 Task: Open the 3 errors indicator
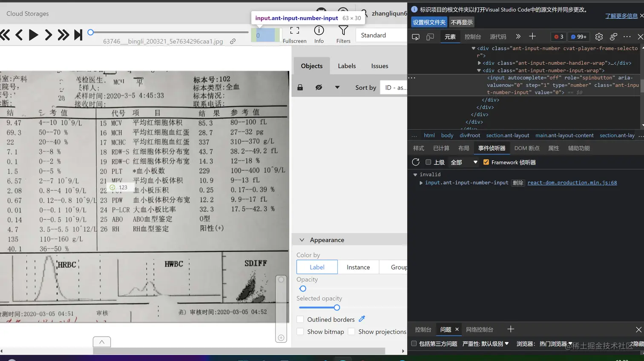pos(559,37)
